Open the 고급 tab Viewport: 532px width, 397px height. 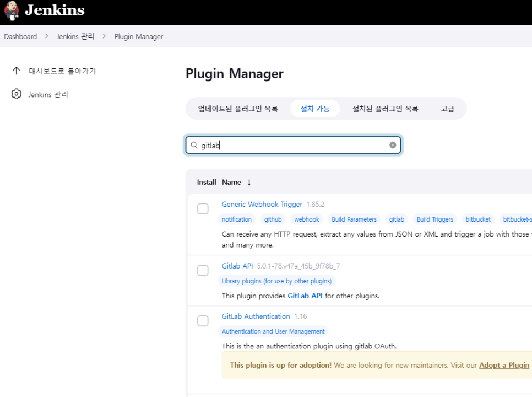(448, 109)
